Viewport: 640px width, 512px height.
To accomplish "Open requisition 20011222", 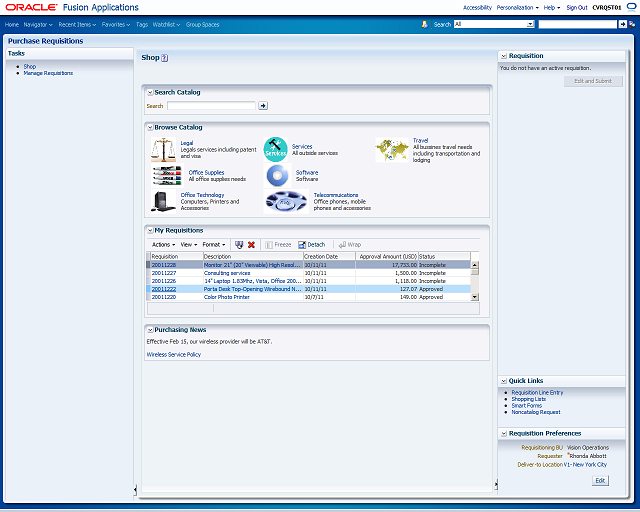I will 164,289.
